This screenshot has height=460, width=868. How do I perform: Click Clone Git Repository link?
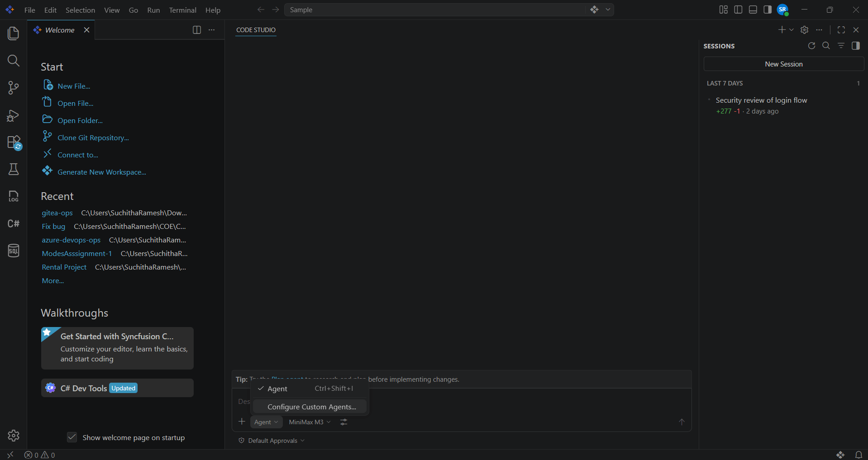coord(93,138)
